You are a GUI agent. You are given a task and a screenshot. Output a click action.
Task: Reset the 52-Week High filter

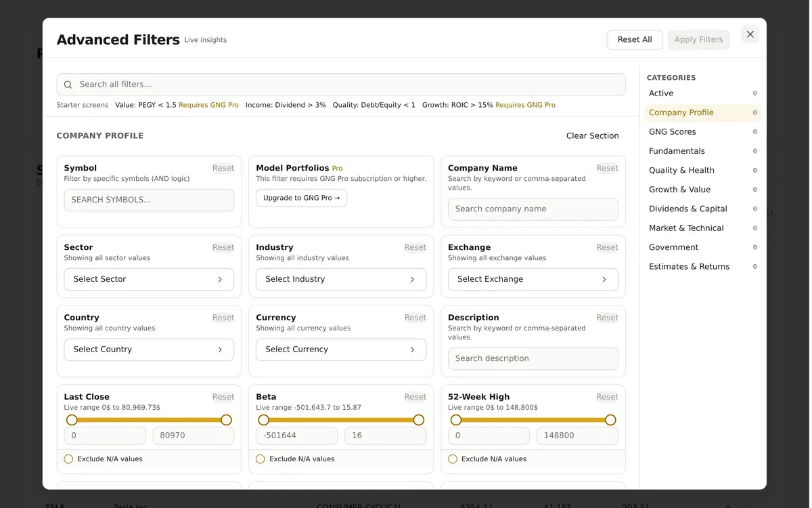coord(607,398)
